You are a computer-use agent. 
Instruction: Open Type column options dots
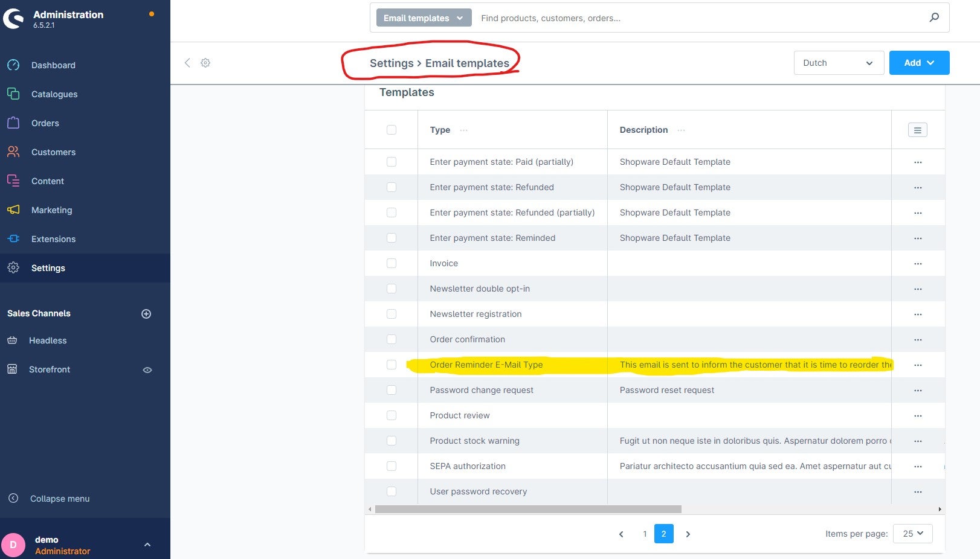[x=463, y=130]
